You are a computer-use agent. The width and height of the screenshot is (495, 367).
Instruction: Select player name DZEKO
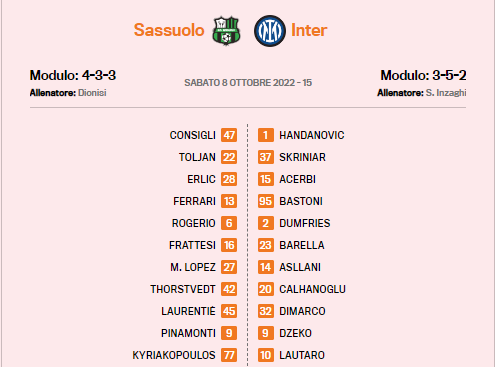click(295, 333)
